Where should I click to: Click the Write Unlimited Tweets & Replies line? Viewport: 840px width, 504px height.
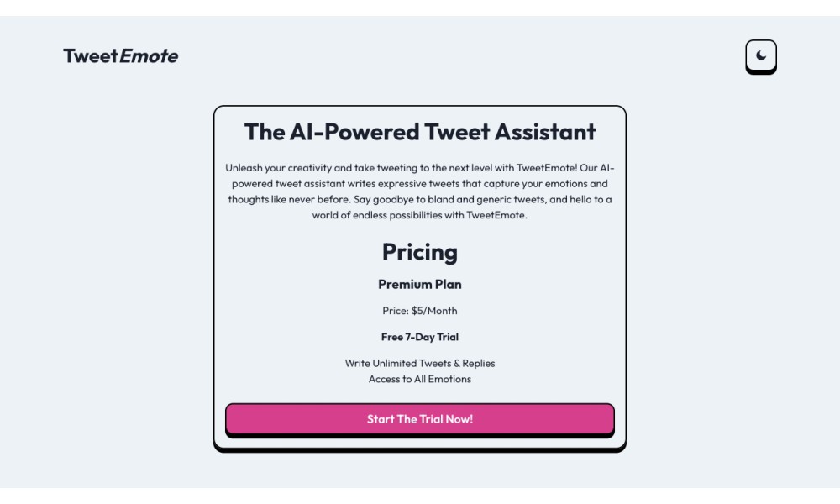click(420, 364)
